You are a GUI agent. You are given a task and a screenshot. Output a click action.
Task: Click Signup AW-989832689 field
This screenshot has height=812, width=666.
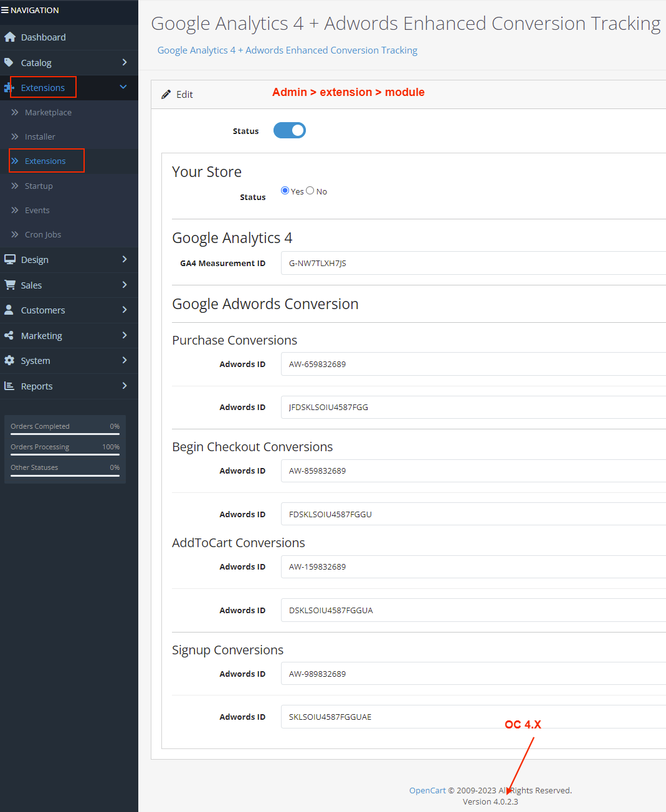pyautogui.click(x=473, y=674)
